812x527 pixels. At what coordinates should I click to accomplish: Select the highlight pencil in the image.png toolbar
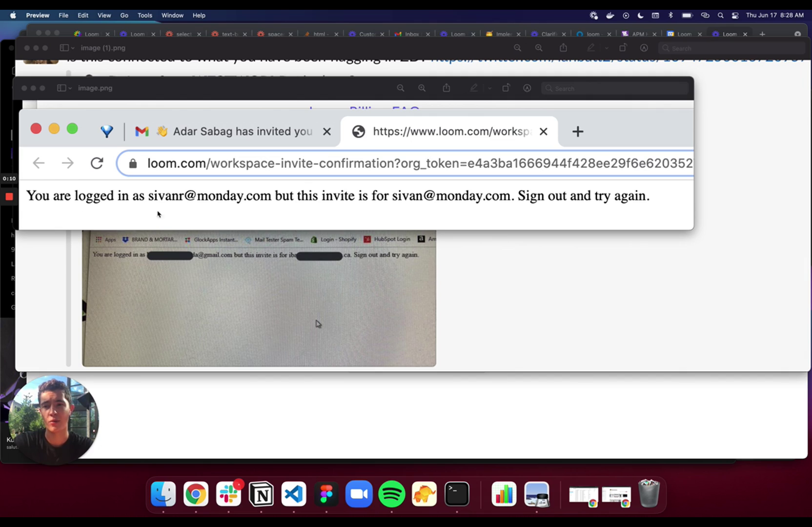(x=474, y=88)
